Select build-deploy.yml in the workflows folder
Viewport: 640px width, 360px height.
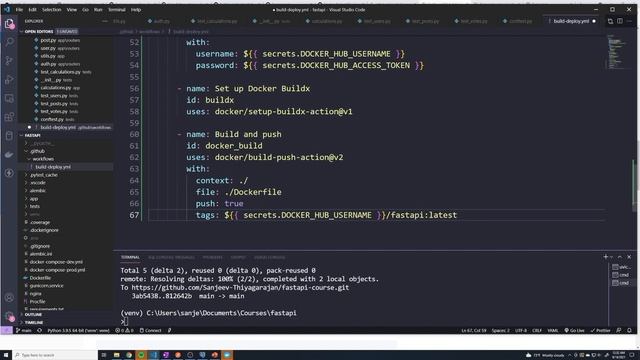coord(53,167)
